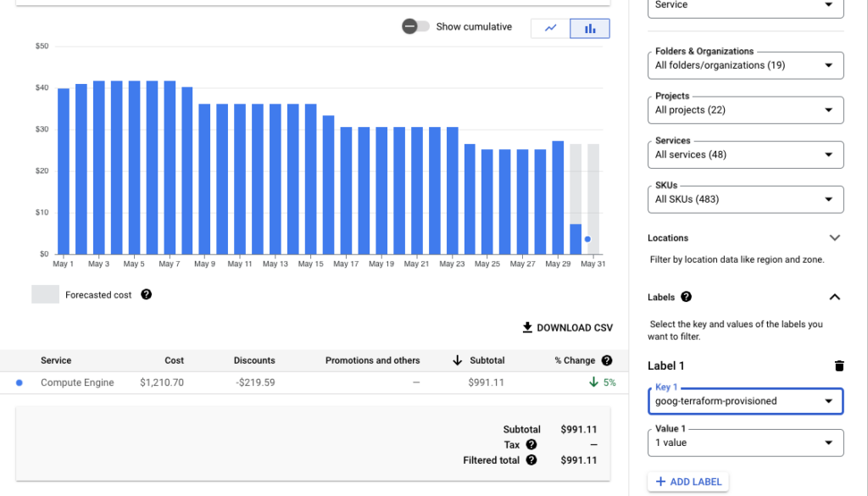
Task: Switch to line chart view
Action: click(550, 28)
